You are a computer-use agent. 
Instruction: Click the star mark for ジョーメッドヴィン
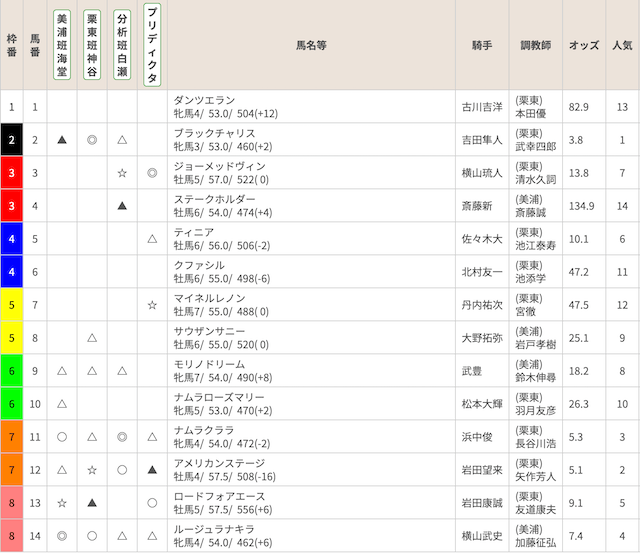122,173
